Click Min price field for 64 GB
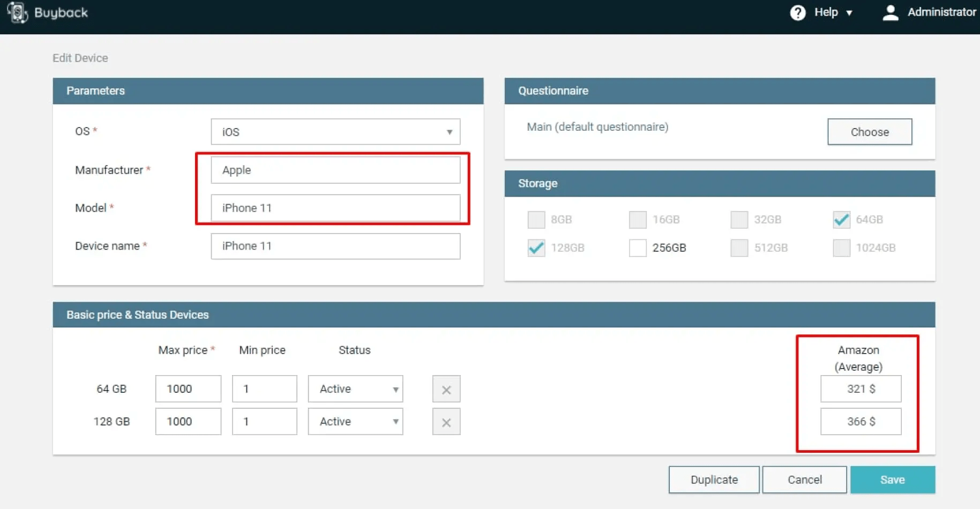The height and width of the screenshot is (509, 980). (264, 389)
